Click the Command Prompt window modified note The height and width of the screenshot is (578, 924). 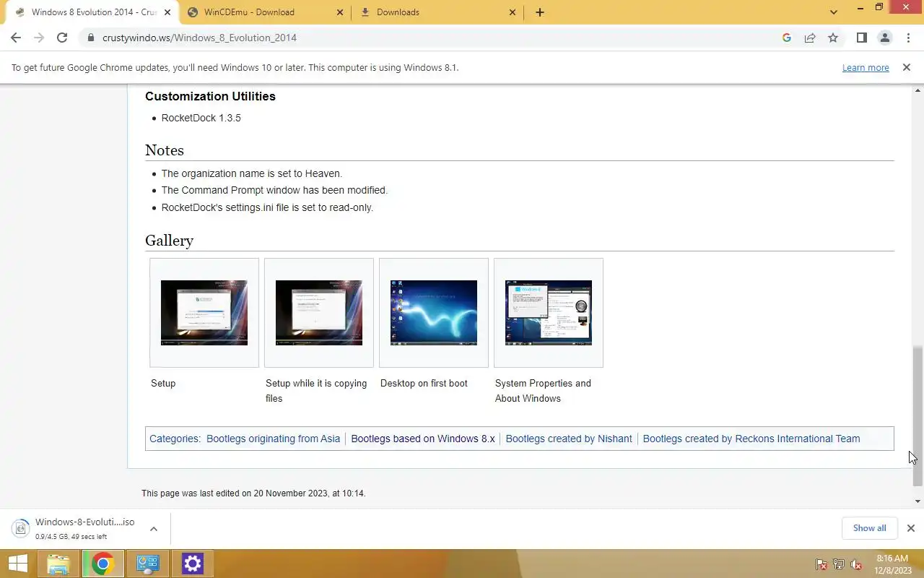point(274,190)
